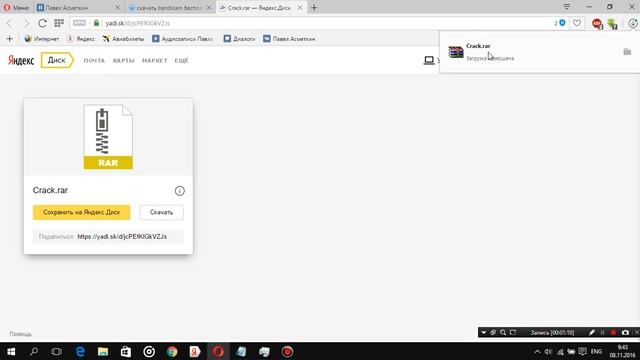This screenshot has width=640, height=360.
Task: Open File Explorer from taskbar
Action: pyautogui.click(x=103, y=351)
